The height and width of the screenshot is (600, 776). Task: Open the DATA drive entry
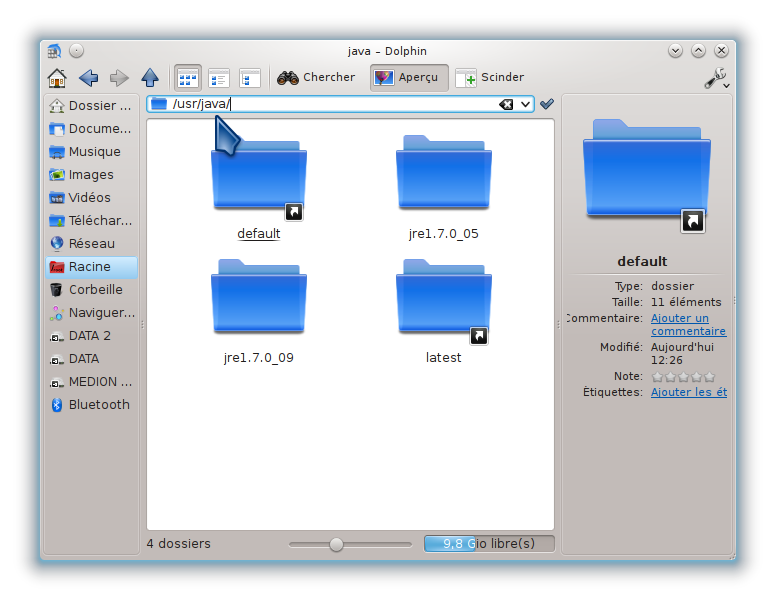[91, 358]
